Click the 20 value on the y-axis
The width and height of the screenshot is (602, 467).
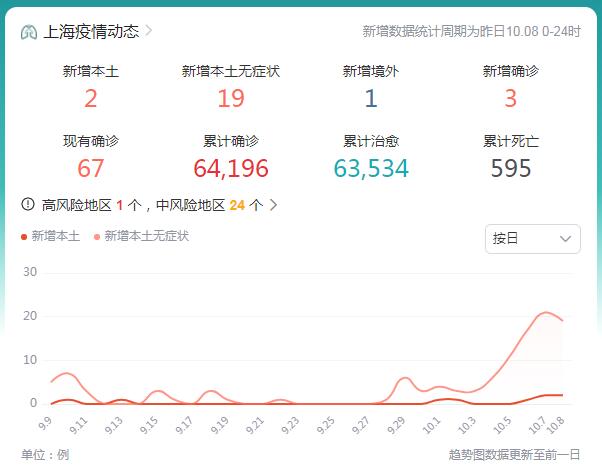(x=30, y=316)
